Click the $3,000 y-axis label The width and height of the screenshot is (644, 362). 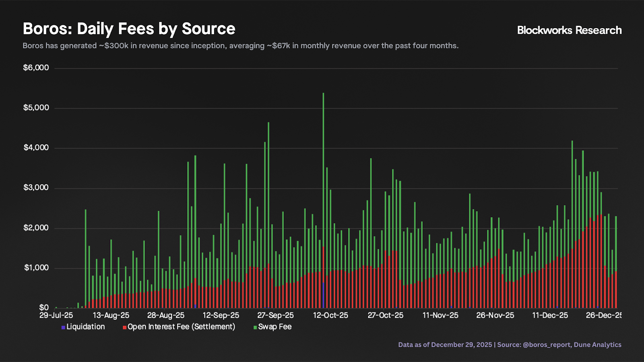[36, 188]
